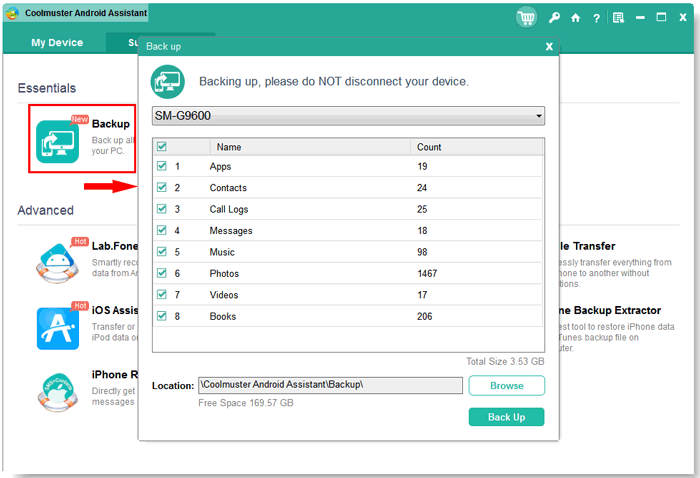Viewport: 700px width, 478px height.
Task: Launch the Lab.Fone robot lifebuoy icon
Action: click(x=57, y=262)
